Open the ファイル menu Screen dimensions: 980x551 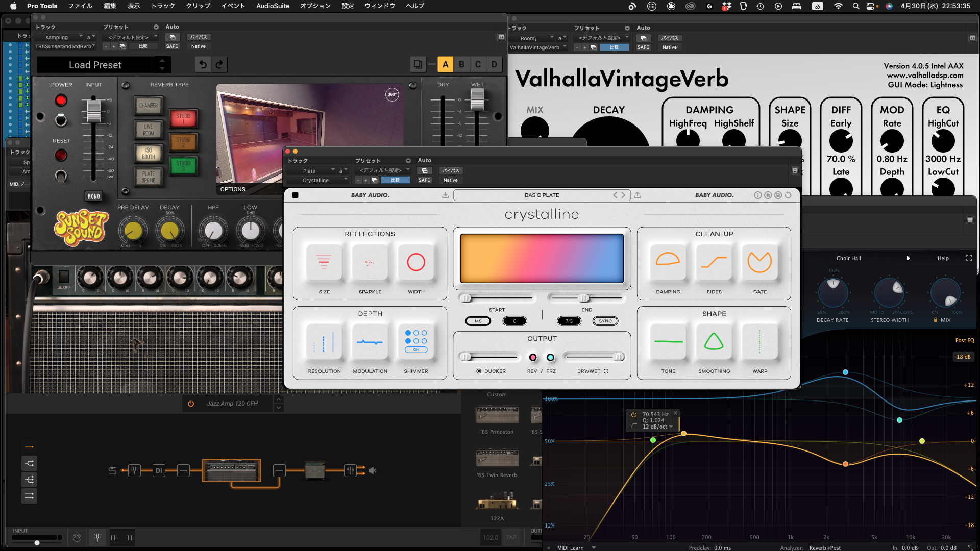tap(80, 6)
